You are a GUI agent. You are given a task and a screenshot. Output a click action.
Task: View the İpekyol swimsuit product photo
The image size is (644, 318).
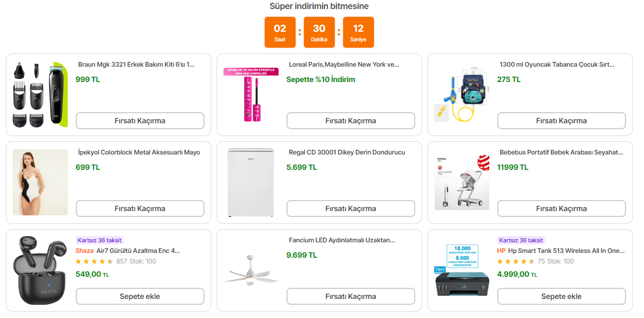40,182
